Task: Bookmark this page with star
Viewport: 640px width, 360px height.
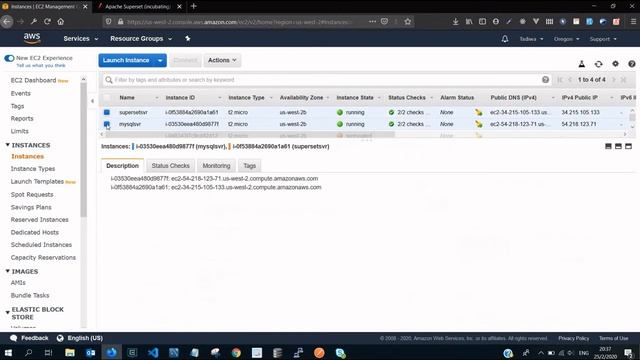Action: [407, 21]
